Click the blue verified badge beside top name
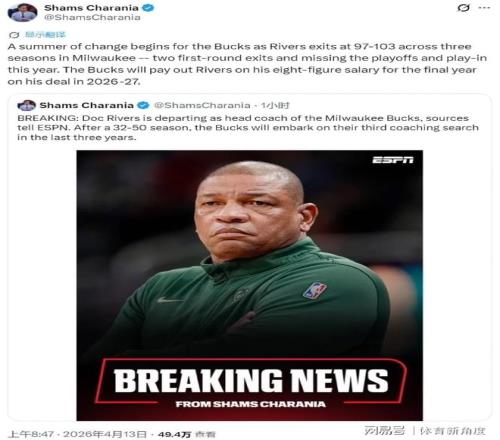Screen dimensions: 500x440 click(x=148, y=8)
